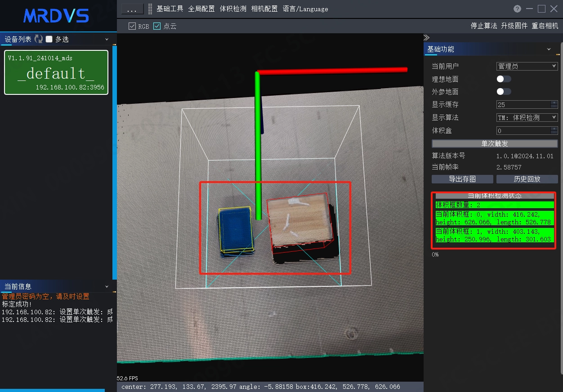Click 当前体积框: 0 width 416.242 entry
The width and height of the screenshot is (563, 392).
(495, 218)
